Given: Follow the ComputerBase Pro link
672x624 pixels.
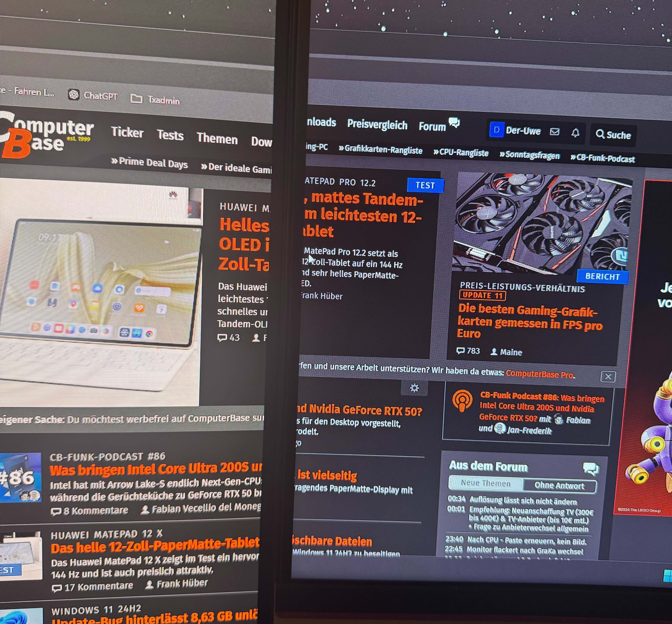Looking at the screenshot, I should pyautogui.click(x=539, y=374).
